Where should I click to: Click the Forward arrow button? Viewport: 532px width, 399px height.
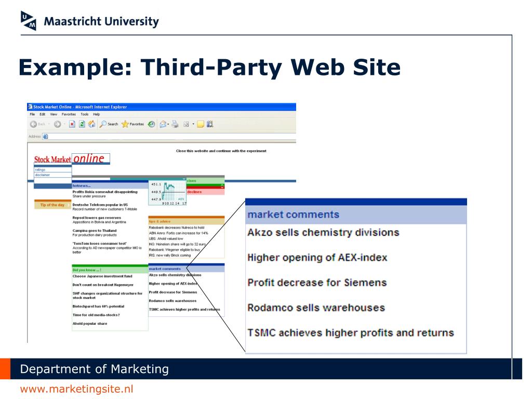click(x=57, y=124)
